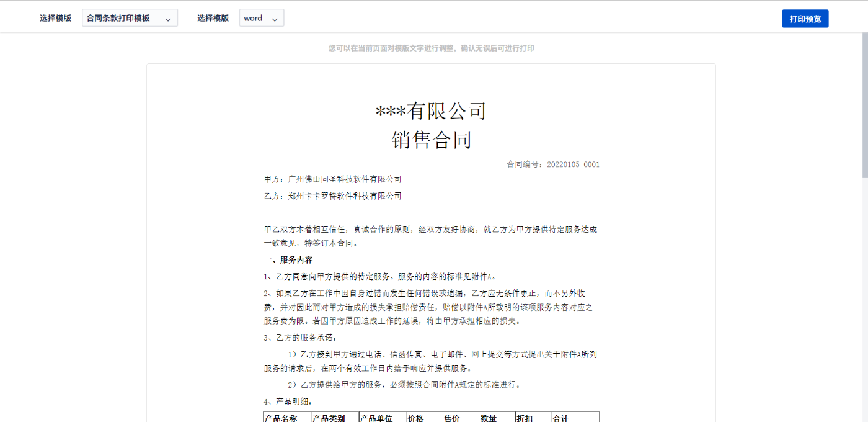Click the 折扣 table header
Viewport: 868px width, 422px height.
[x=533, y=418]
